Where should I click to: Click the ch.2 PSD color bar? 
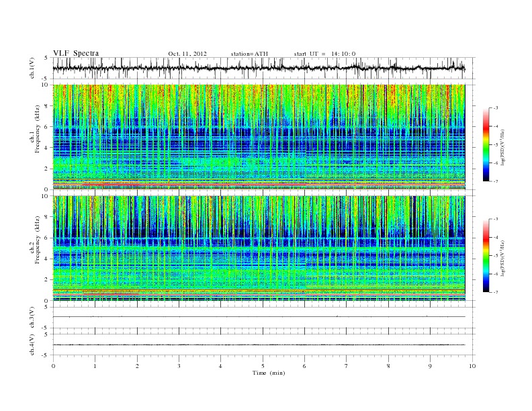tap(486, 255)
